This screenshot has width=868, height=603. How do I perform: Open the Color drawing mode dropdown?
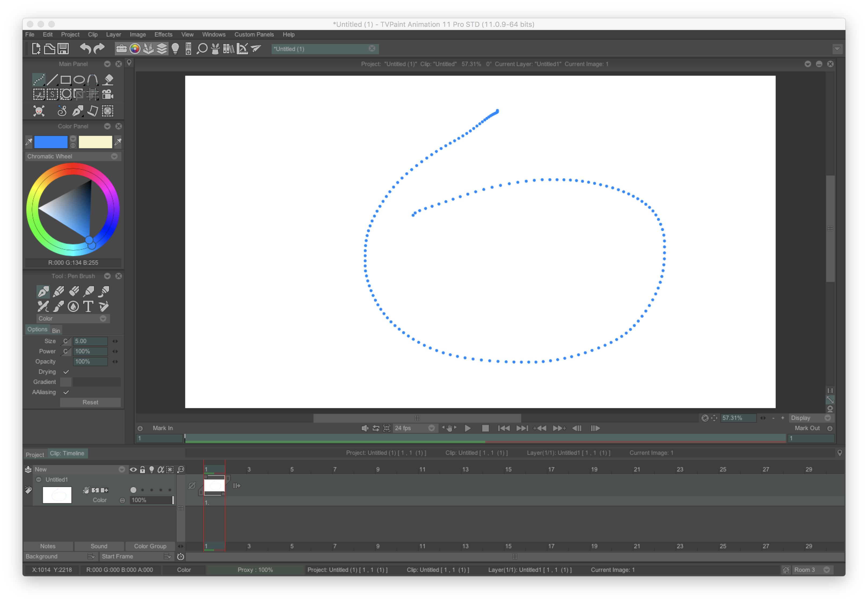pyautogui.click(x=73, y=318)
